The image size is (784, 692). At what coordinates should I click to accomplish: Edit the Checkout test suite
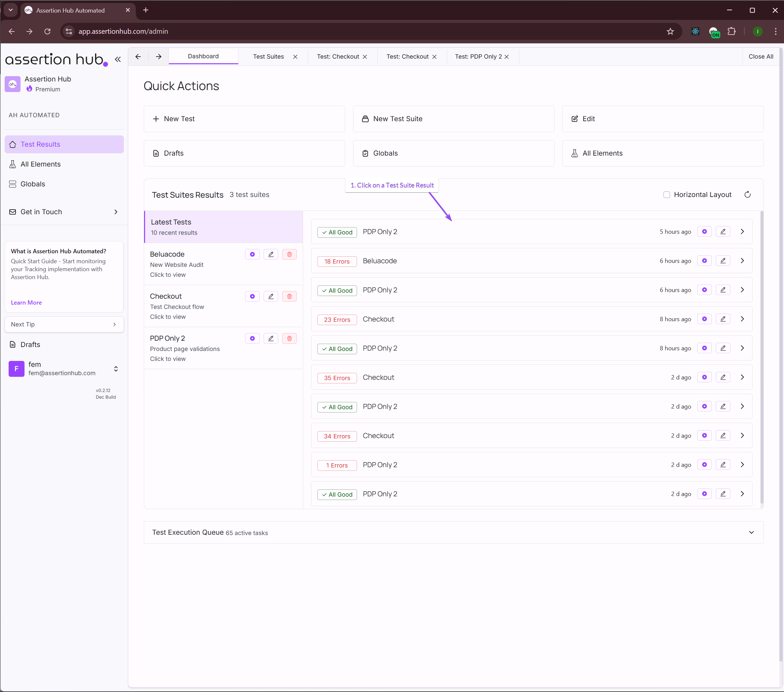click(x=271, y=296)
